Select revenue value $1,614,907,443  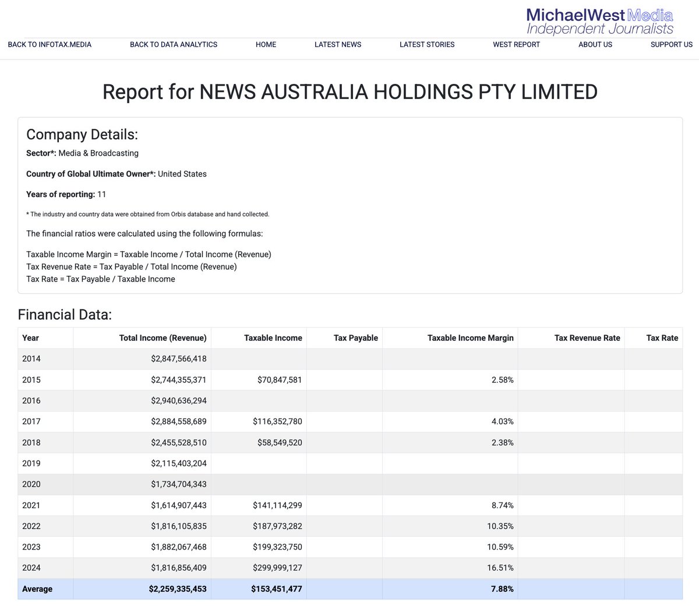click(x=142, y=505)
